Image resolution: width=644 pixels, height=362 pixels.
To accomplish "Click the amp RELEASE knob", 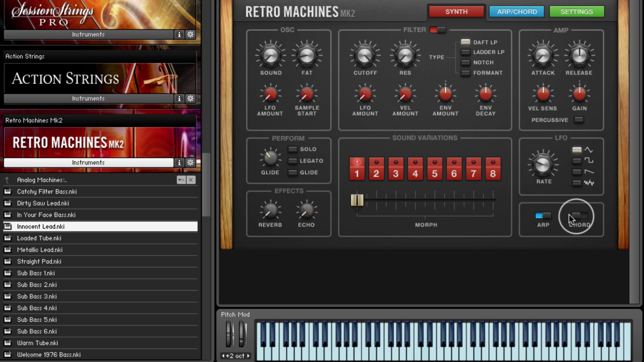I will [x=579, y=56].
